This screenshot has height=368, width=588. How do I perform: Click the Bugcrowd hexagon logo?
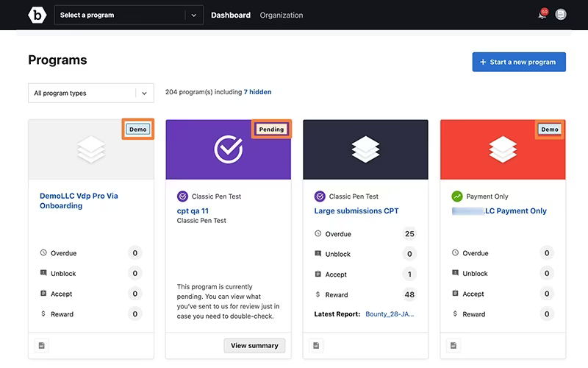(x=37, y=15)
